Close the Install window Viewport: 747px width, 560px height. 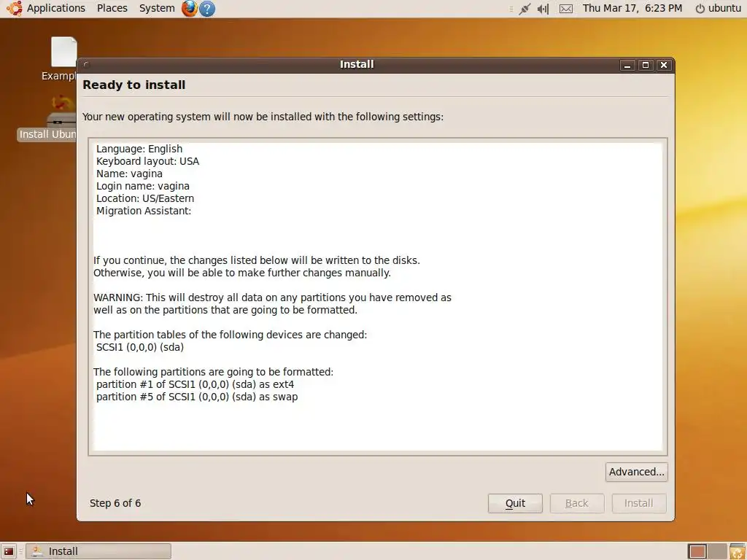664,65
